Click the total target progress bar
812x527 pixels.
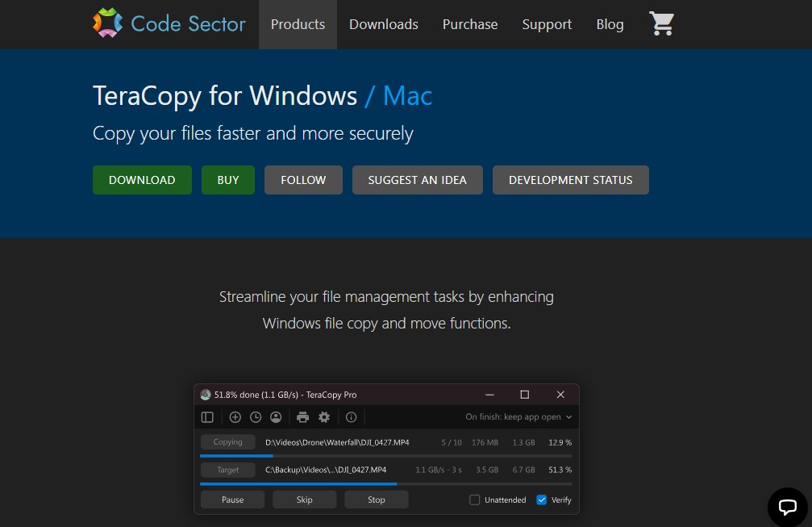click(x=385, y=484)
